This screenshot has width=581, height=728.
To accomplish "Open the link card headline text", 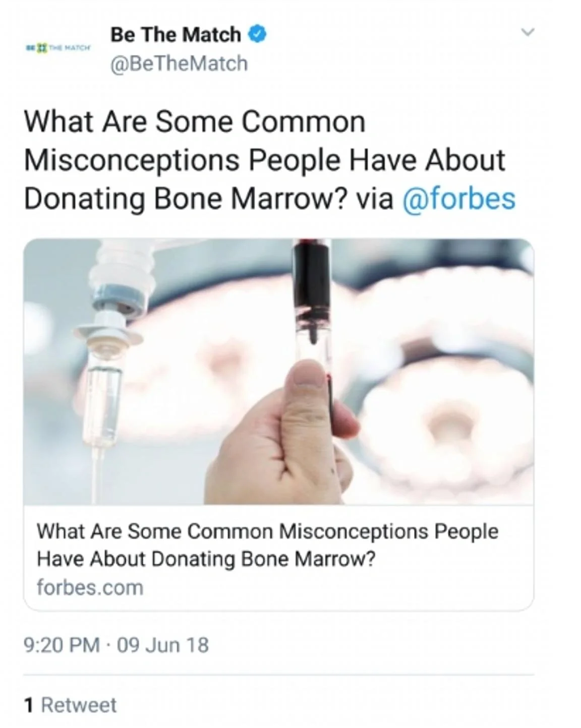I will point(267,545).
